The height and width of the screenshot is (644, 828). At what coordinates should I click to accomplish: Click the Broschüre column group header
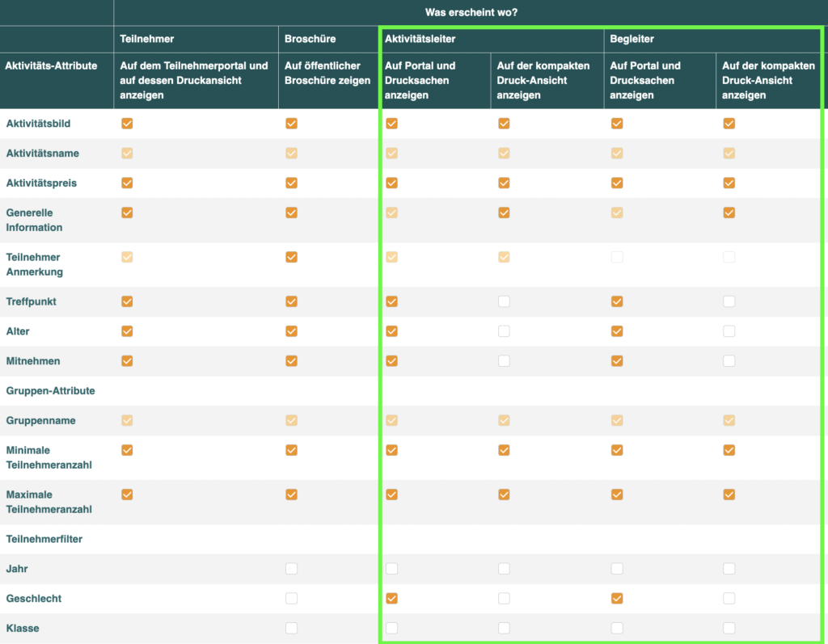[x=310, y=39]
